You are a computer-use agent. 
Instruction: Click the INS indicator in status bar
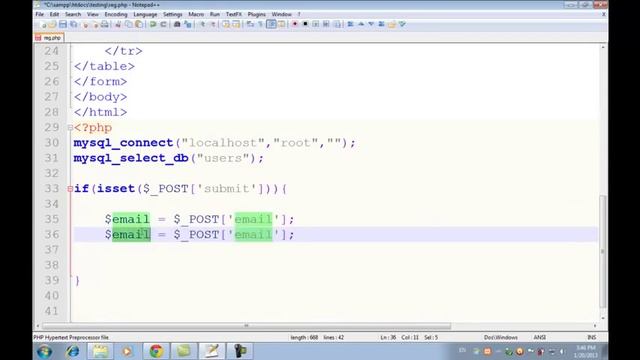(x=591, y=338)
